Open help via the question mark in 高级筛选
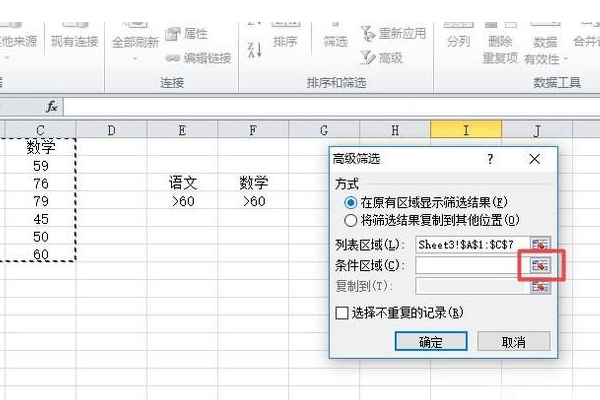600x400 pixels. point(490,159)
